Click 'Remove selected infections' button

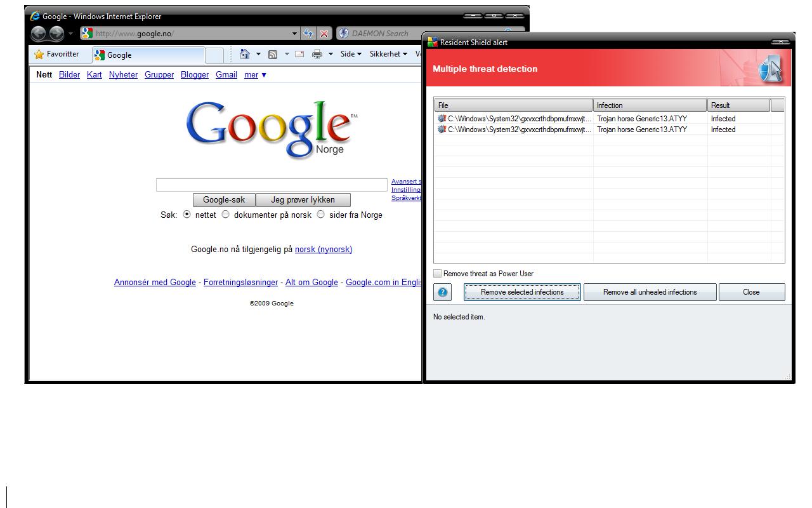522,292
